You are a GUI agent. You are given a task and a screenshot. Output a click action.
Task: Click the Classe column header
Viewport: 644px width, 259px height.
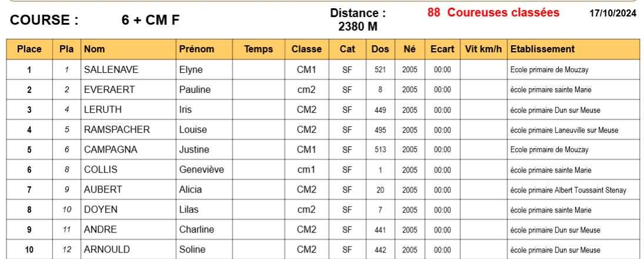coord(307,49)
